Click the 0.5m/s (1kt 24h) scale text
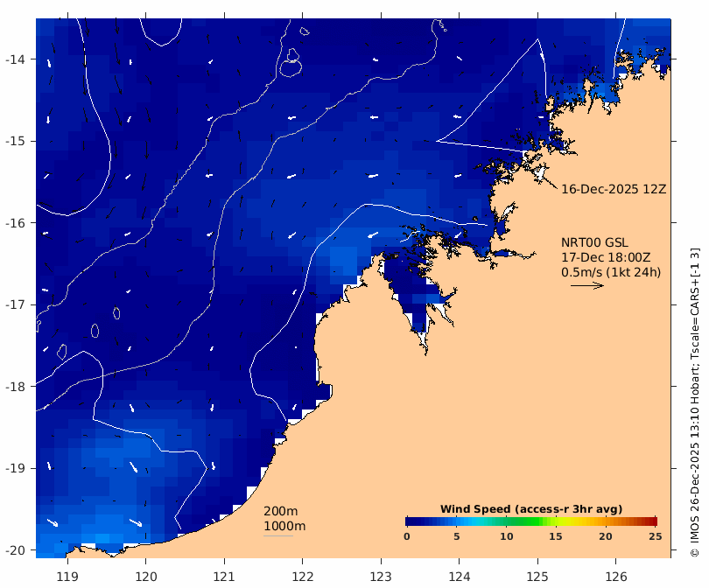Screen dimensions: 709x588 click(611, 272)
